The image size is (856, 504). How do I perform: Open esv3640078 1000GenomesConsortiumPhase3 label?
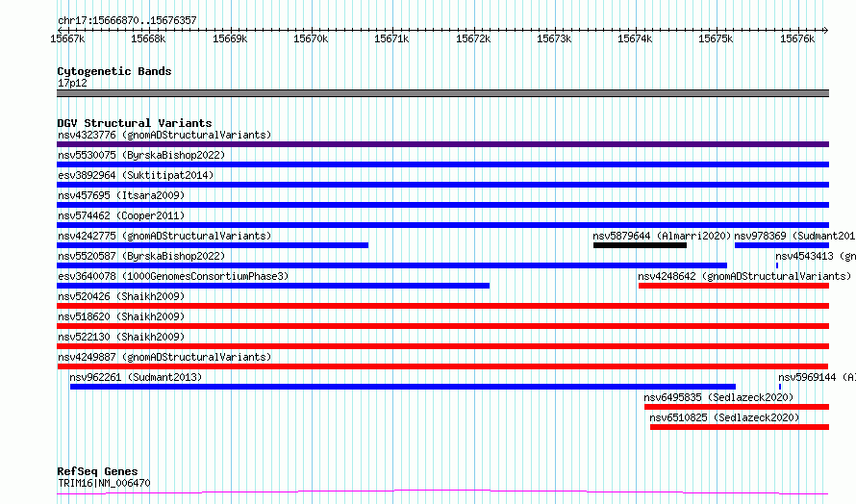(x=173, y=276)
